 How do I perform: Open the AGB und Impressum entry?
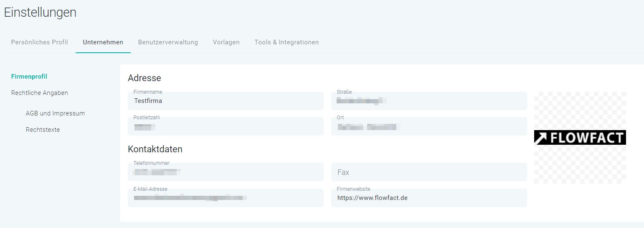pyautogui.click(x=55, y=113)
